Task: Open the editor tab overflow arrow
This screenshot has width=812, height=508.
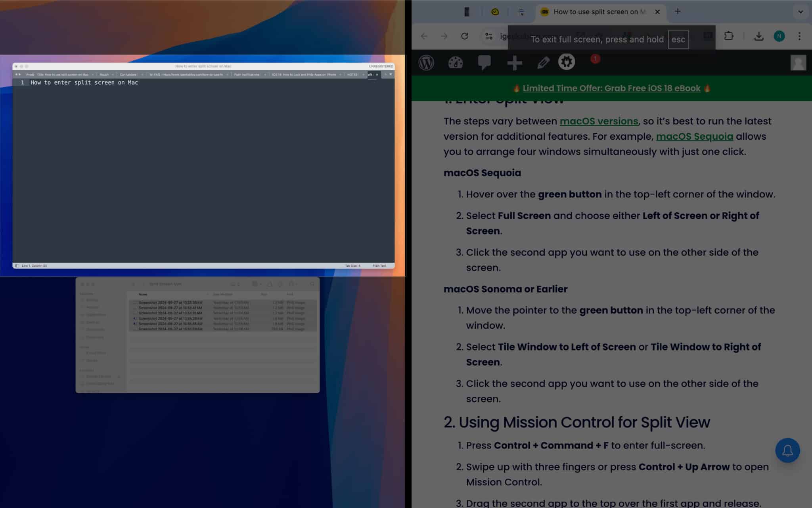Action: click(x=390, y=75)
